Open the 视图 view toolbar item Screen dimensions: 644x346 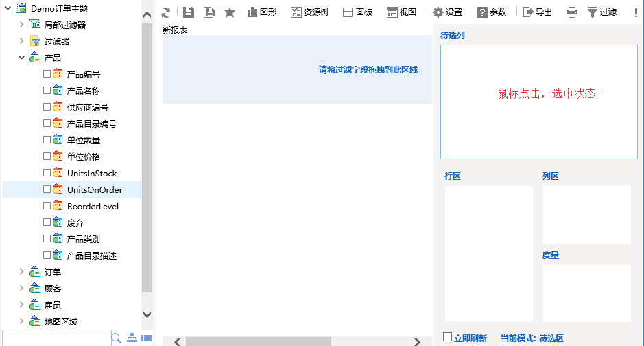coord(401,12)
